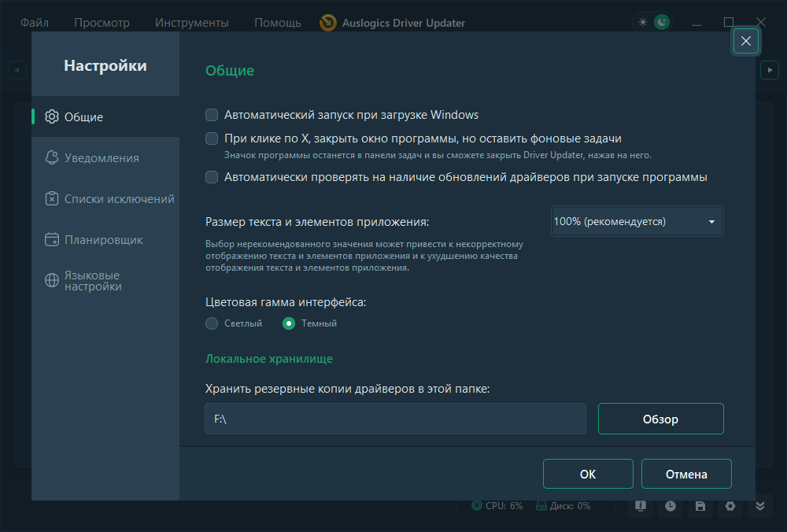Click the CPU usage chip icon
Image resolution: width=787 pixels, height=532 pixels.
click(476, 505)
